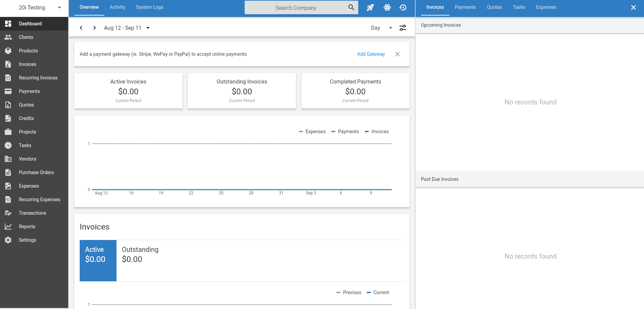Image resolution: width=644 pixels, height=309 pixels.
Task: Select the Tasks tab in right panel
Action: point(519,7)
